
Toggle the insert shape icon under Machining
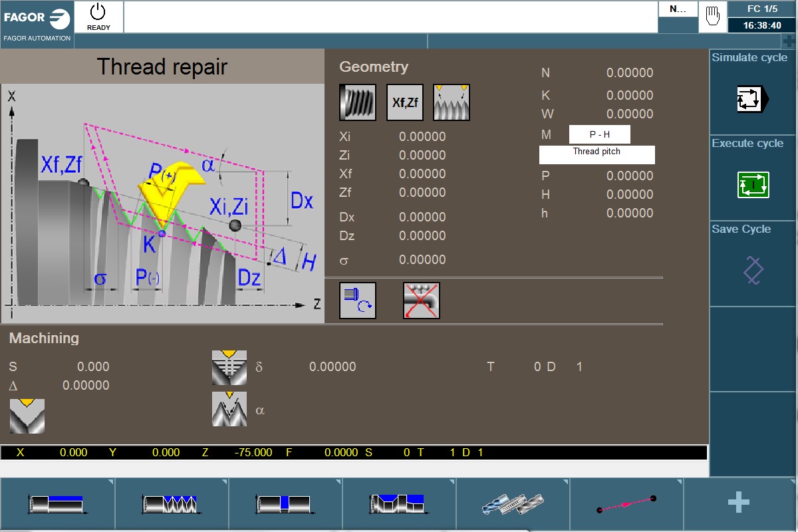coord(26,416)
